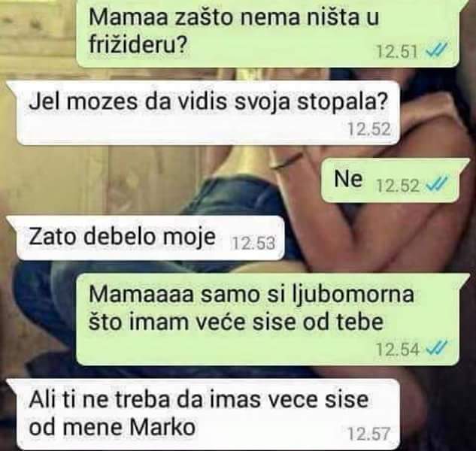Select the "Zato debelo moje" message
This screenshot has height=451, width=476.
tap(146, 238)
